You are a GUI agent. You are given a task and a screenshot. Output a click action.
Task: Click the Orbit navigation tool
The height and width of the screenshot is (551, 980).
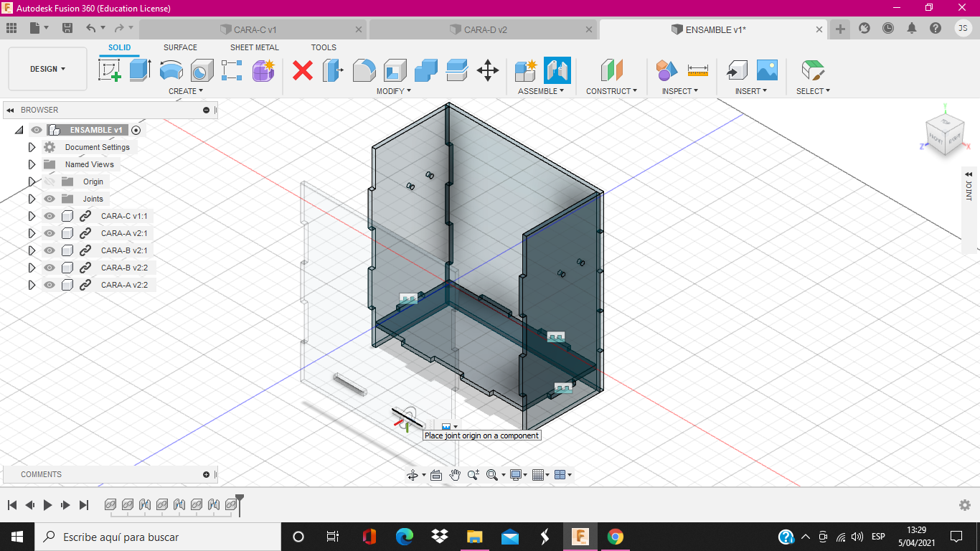(413, 475)
